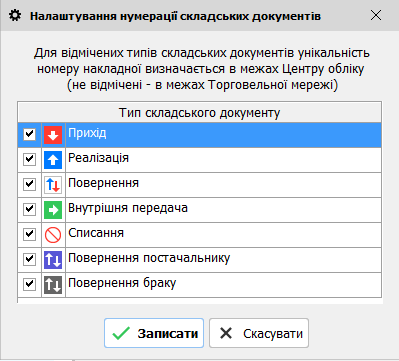This screenshot has width=399, height=361.
Task: Toggle the Повернення постачальнику checkbox
Action: [29, 259]
